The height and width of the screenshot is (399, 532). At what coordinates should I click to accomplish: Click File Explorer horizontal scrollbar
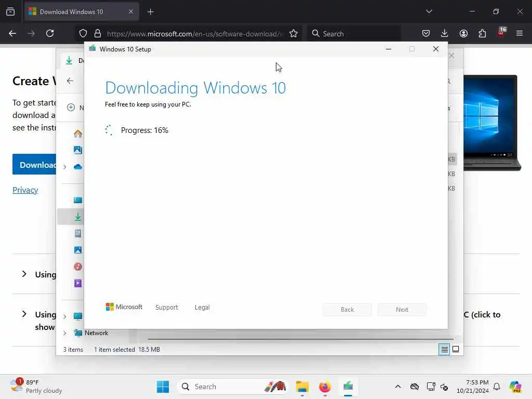(301, 339)
